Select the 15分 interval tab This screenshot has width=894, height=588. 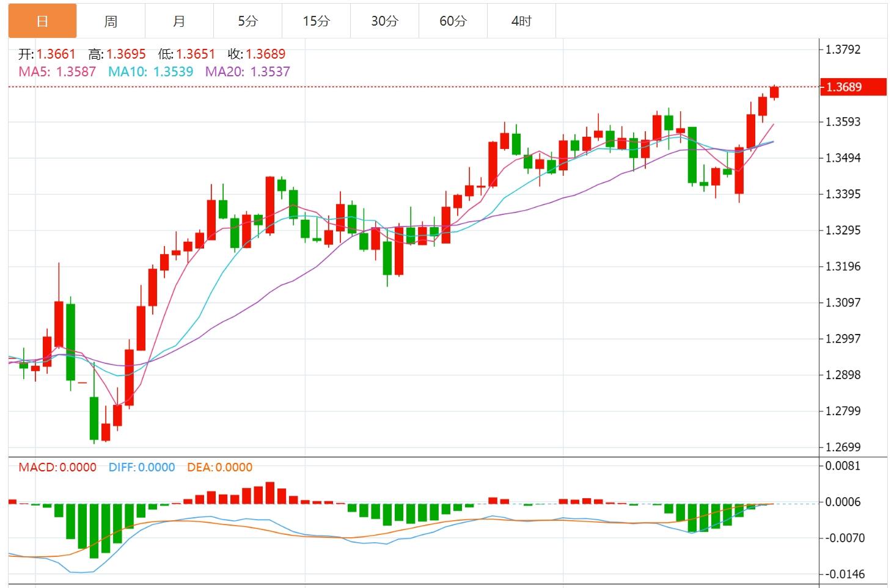pos(316,21)
